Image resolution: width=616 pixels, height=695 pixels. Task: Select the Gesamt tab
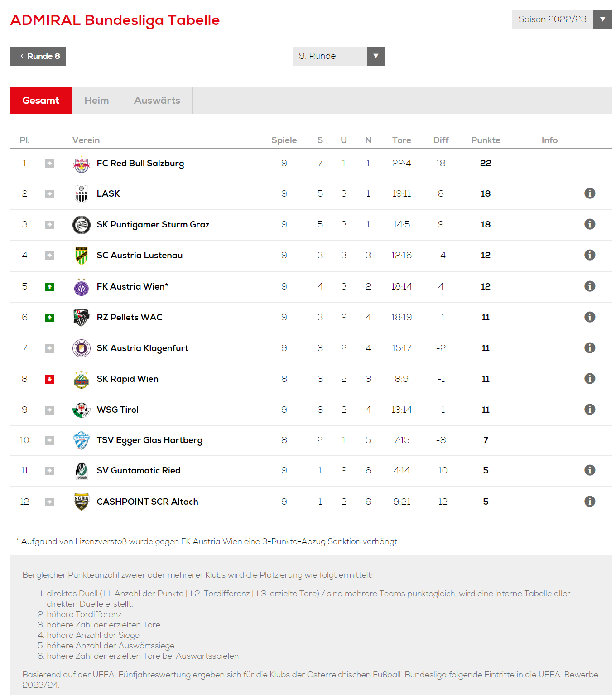[x=41, y=101]
